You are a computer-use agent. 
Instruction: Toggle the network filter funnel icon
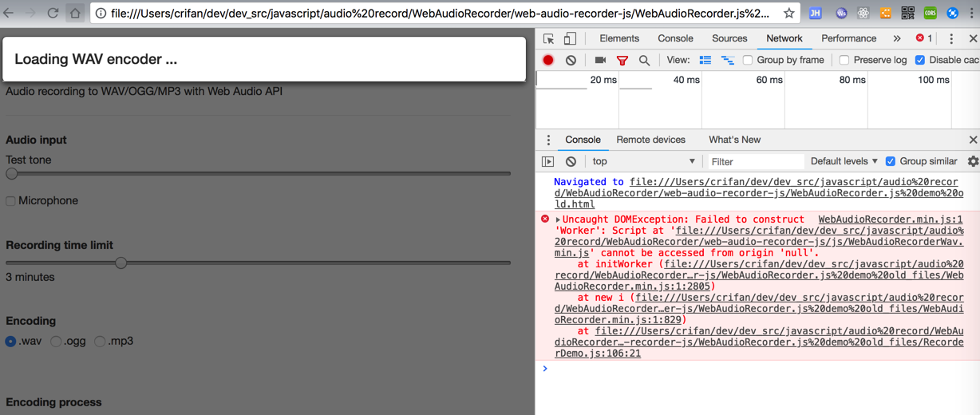(622, 61)
